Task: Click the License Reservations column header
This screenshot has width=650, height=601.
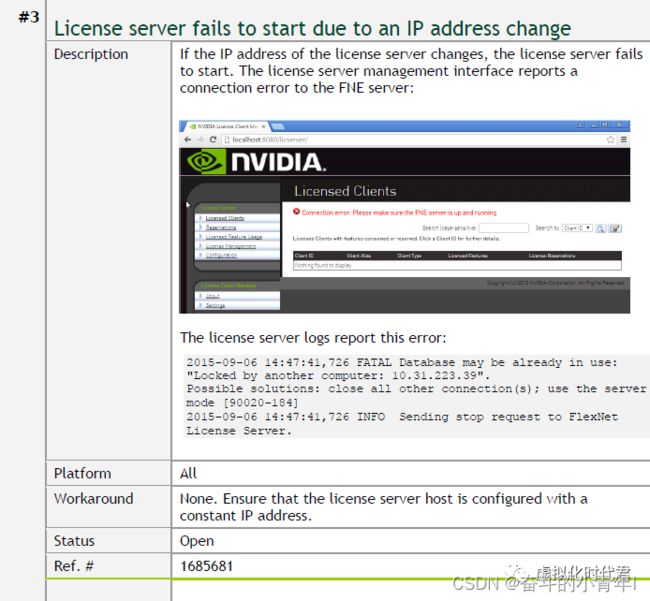Action: click(552, 256)
